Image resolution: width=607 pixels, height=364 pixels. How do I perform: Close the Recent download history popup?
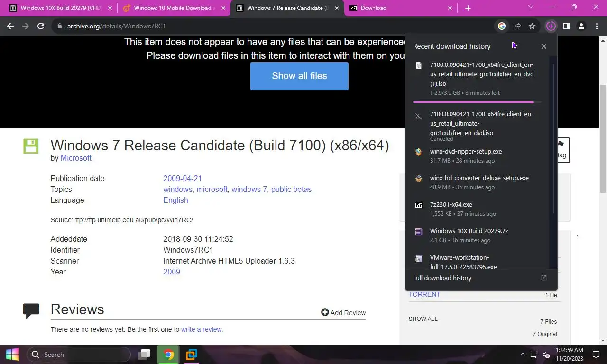[x=544, y=46]
